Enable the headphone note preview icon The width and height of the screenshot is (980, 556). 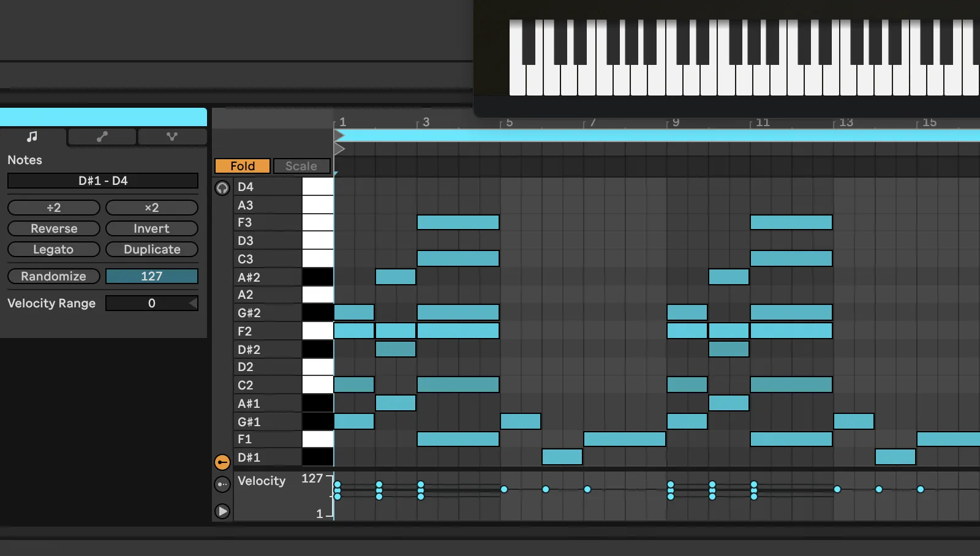[222, 188]
